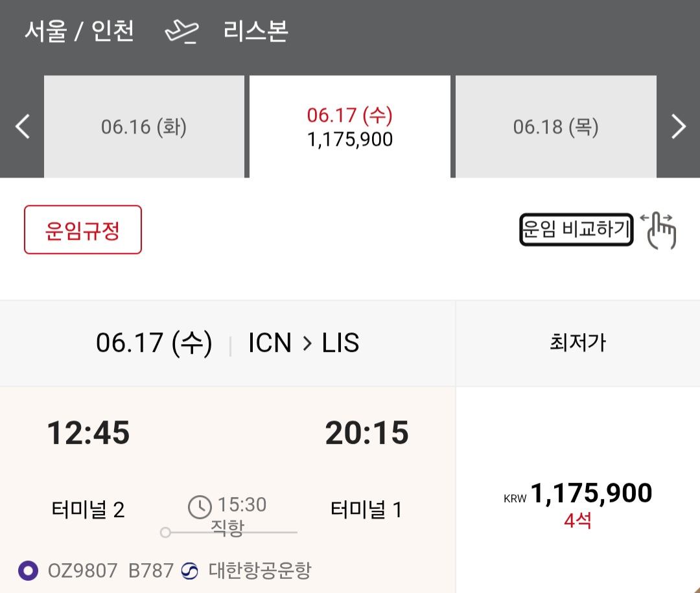The image size is (700, 593).
Task: Click the purple Asiana logo by OZ9807
Action: [28, 571]
